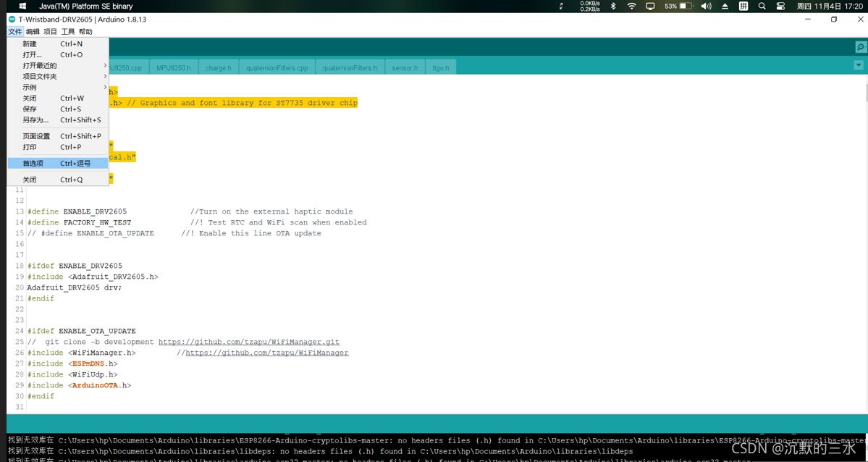Viewport: 868px width, 462px height.
Task: Click console line mentioning ESP8266-Arduino-cryptolibs-master
Action: pyautogui.click(x=437, y=440)
